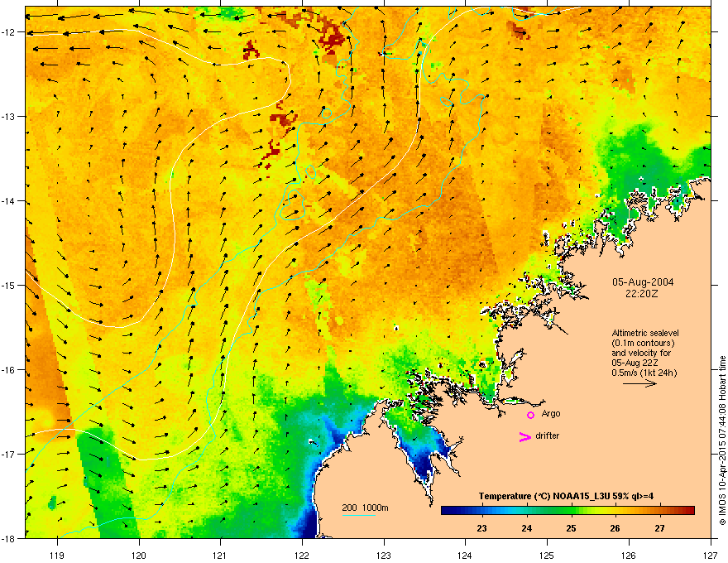Click the '(0.1m contours)' caption line

point(643,343)
